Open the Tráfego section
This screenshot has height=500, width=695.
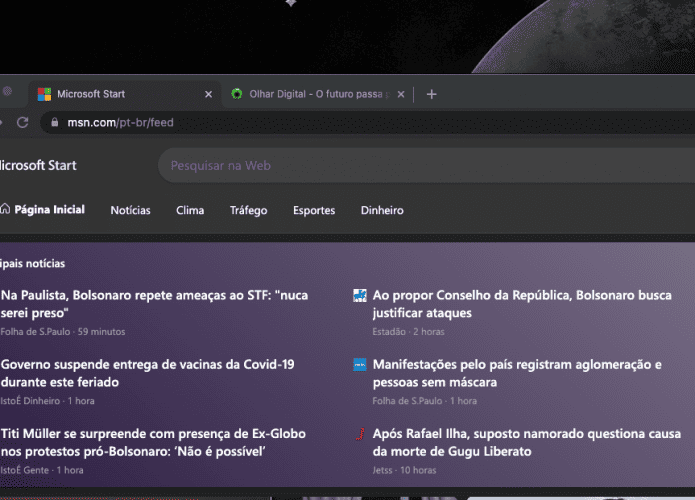tap(248, 210)
